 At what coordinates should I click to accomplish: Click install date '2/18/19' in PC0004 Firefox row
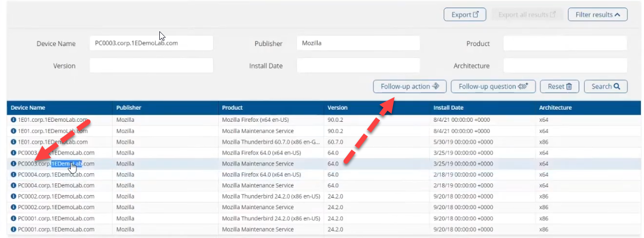(x=463, y=175)
